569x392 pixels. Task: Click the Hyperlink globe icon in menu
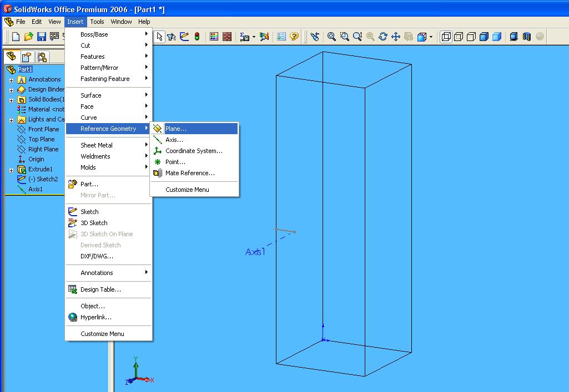click(73, 317)
